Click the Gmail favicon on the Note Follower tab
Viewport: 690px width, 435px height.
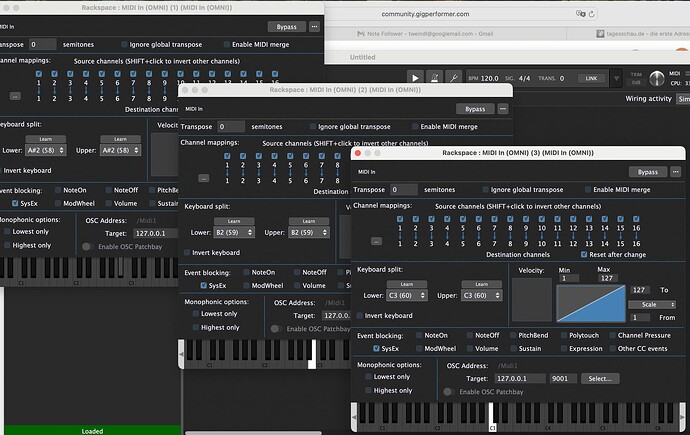[x=361, y=34]
